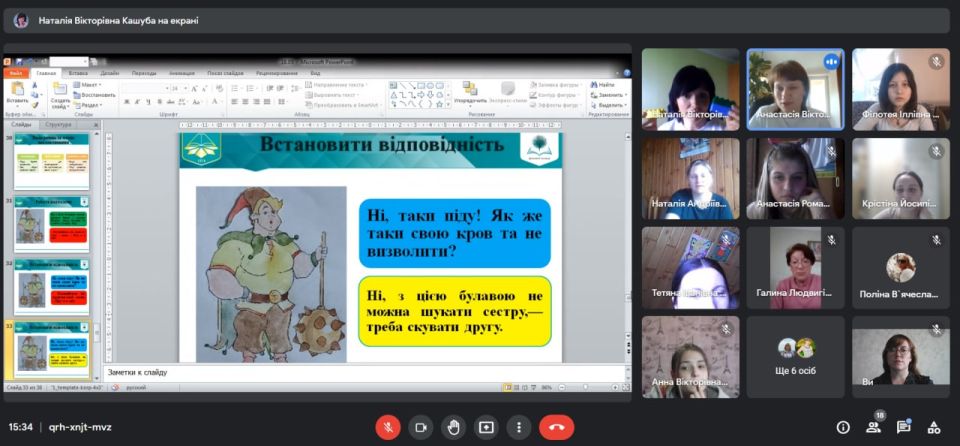Toggle the camera on or off
The image size is (960, 446).
pyautogui.click(x=421, y=427)
